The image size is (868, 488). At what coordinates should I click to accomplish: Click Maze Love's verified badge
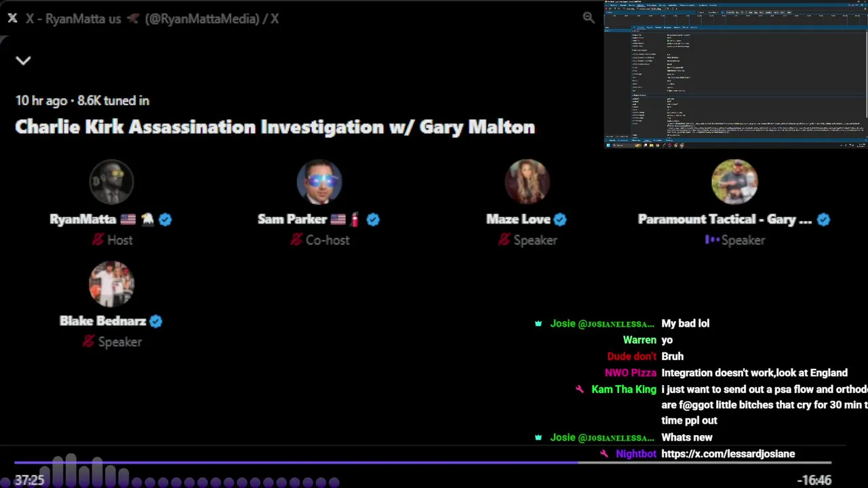coord(560,219)
